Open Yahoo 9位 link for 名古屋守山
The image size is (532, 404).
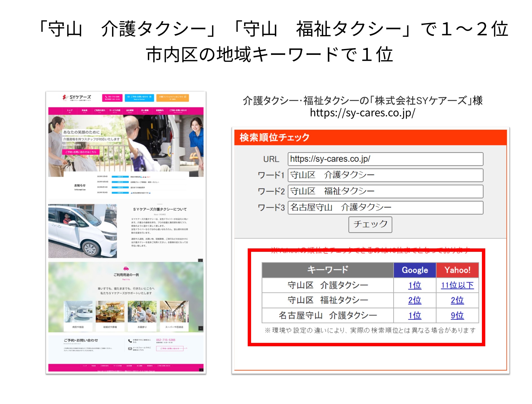457,315
